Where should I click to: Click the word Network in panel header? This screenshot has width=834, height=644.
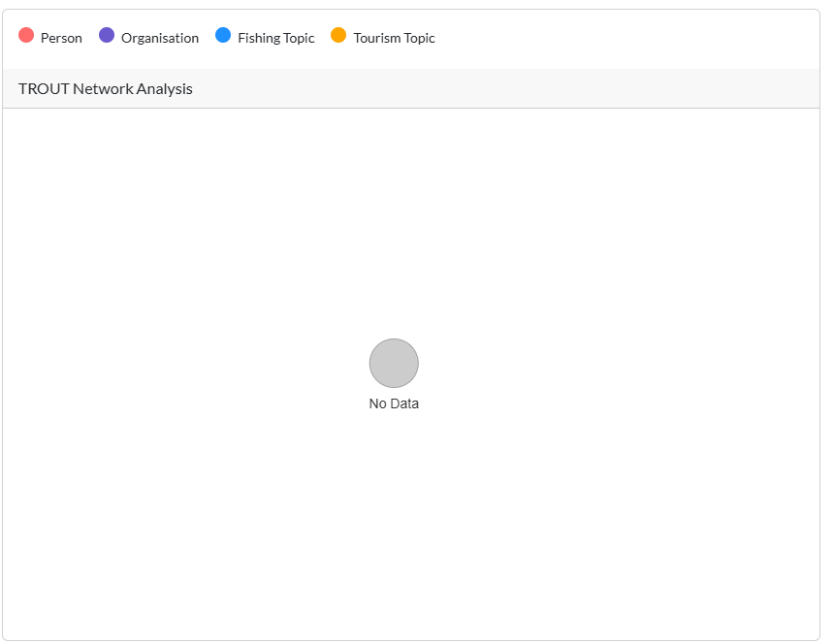[x=102, y=89]
